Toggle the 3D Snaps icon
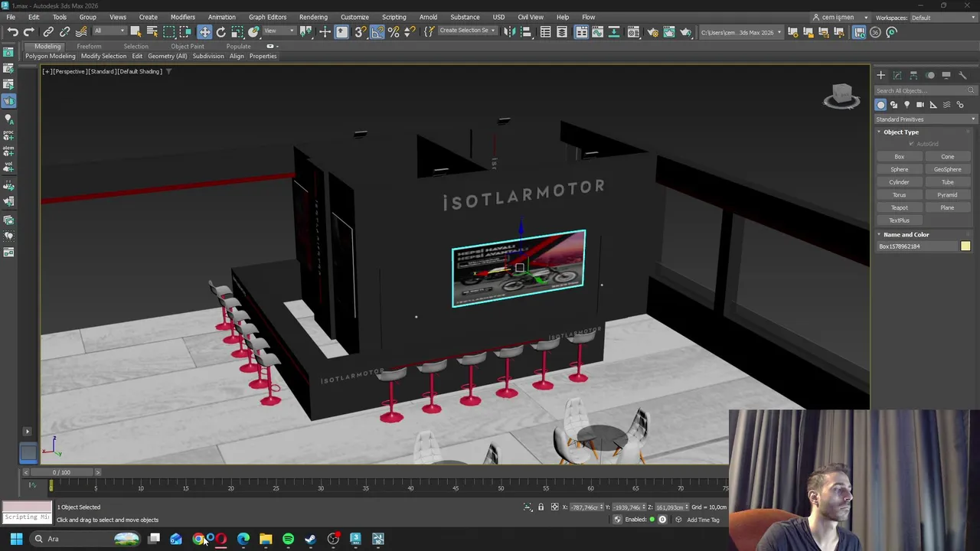 (360, 31)
